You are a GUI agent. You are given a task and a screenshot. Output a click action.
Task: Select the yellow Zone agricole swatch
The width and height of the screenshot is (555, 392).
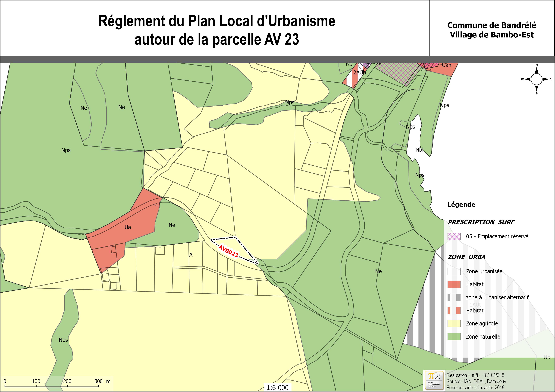pos(454,323)
